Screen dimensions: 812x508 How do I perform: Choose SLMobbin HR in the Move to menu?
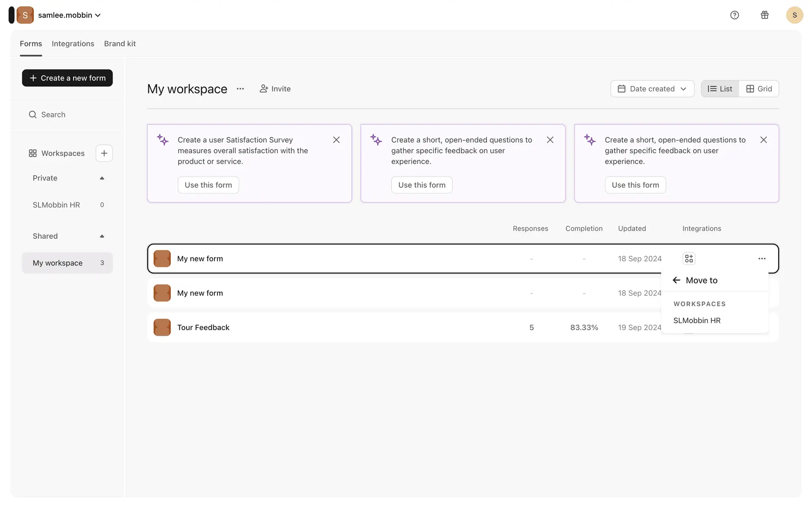pos(697,320)
